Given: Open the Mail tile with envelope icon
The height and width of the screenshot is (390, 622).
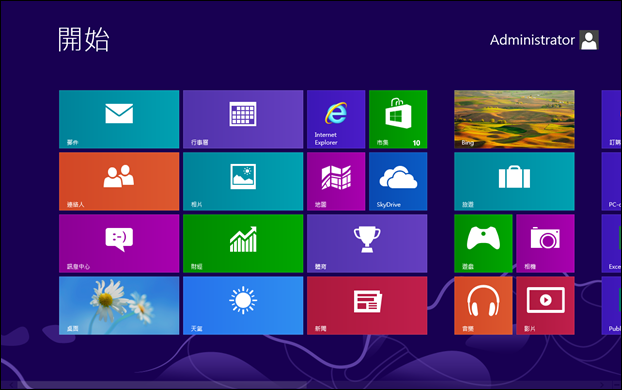Looking at the screenshot, I should coord(119,119).
